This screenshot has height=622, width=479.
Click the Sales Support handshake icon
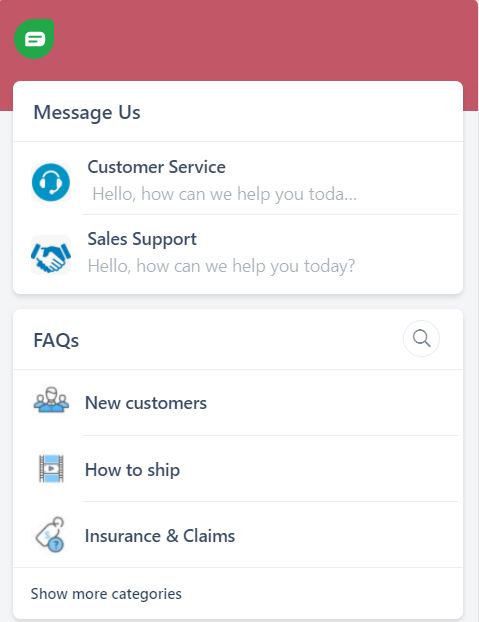click(51, 255)
